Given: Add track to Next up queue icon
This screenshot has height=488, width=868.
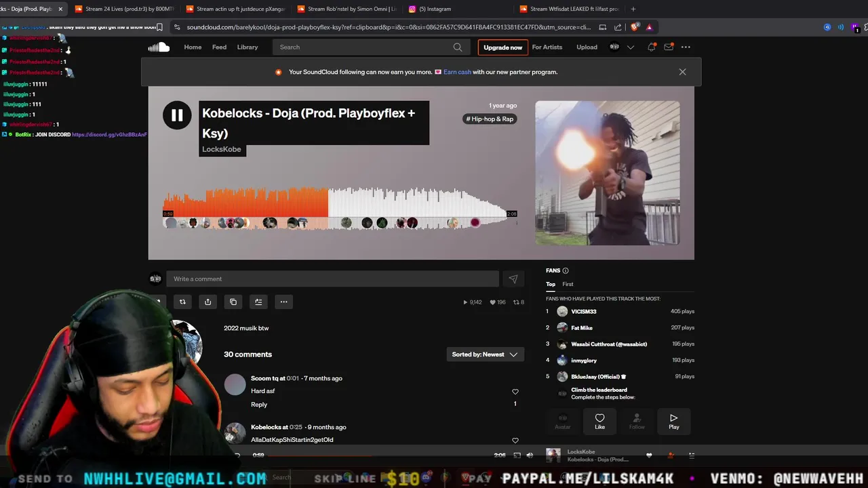Looking at the screenshot, I should [258, 302].
